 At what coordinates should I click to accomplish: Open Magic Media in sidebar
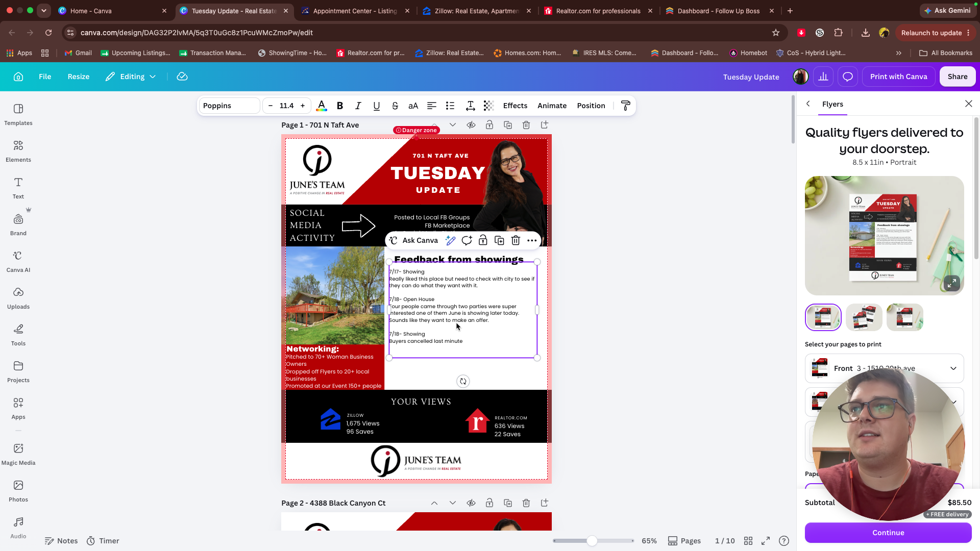(x=18, y=454)
